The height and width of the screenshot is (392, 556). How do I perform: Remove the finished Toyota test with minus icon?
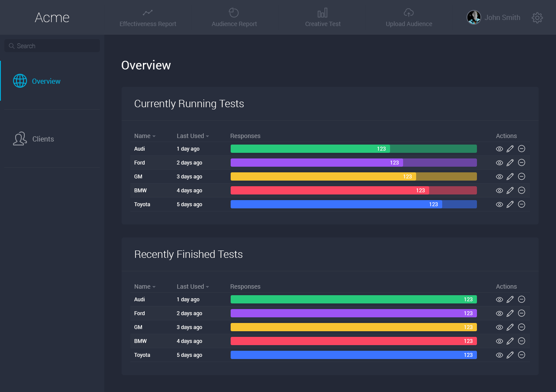click(522, 355)
